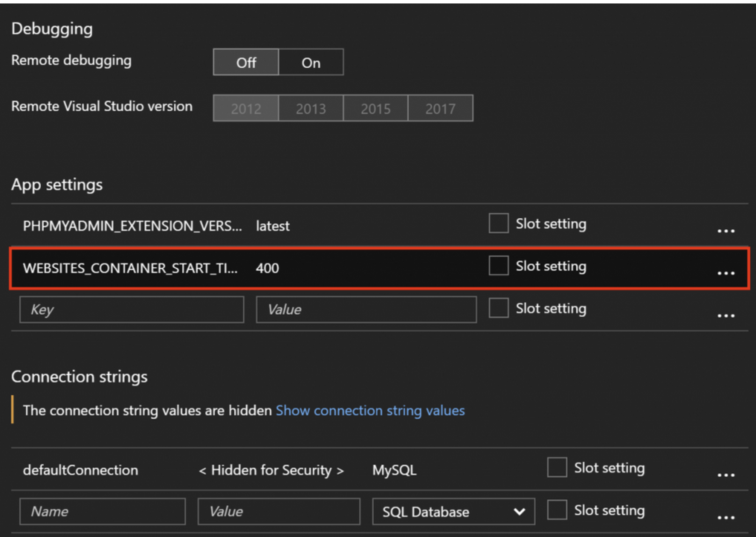Click the 400 value of WEBSITES_CONTAINER_START_TI
The image size is (756, 537).
[x=267, y=268]
